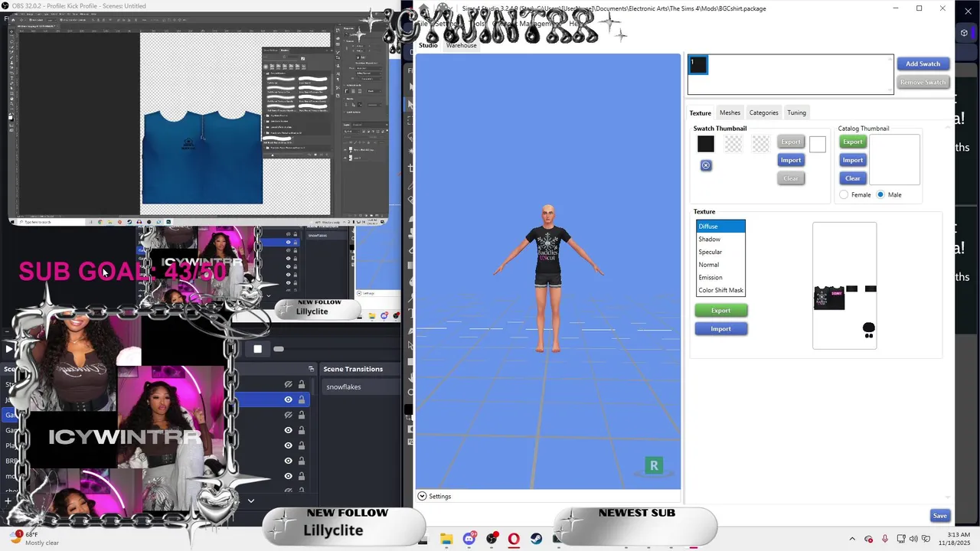
Task: Open the Meshes tab
Action: [x=730, y=112]
